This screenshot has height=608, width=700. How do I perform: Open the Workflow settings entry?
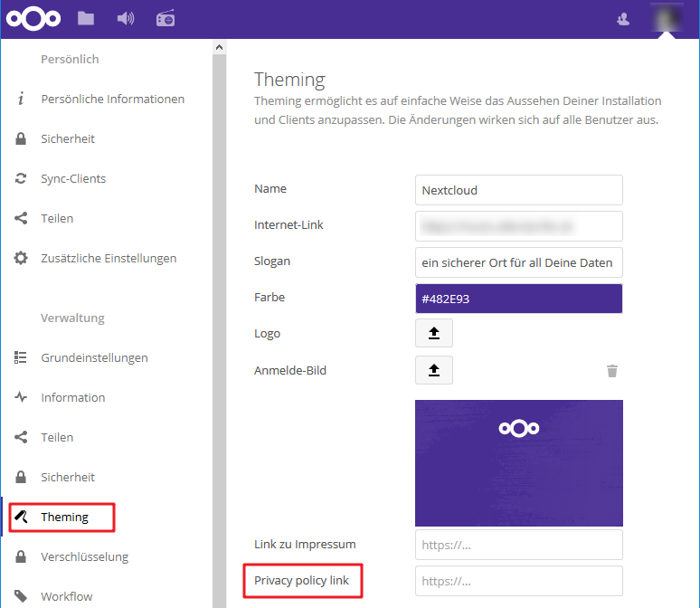tap(66, 596)
